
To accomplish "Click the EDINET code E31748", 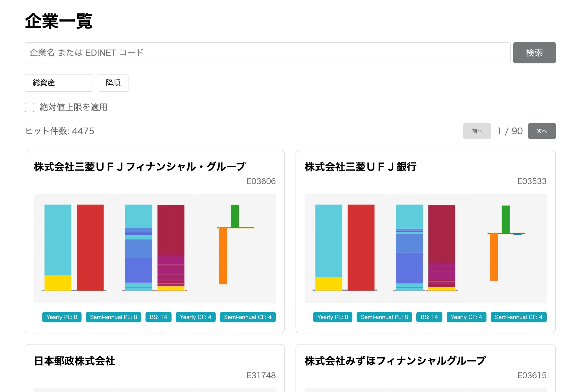I will [x=261, y=376].
